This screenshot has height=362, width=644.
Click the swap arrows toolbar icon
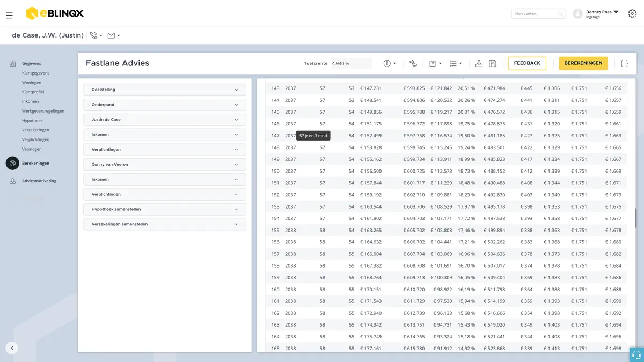[x=413, y=63]
